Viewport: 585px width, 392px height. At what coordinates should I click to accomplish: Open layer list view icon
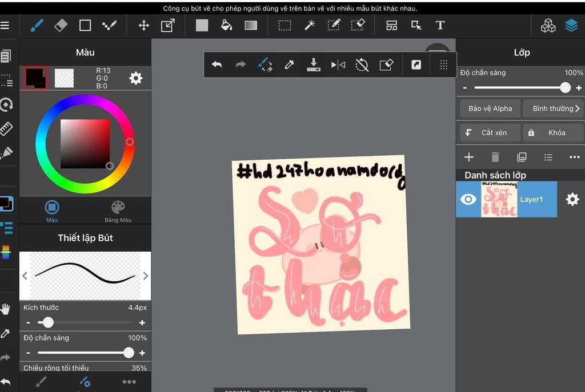click(x=548, y=157)
